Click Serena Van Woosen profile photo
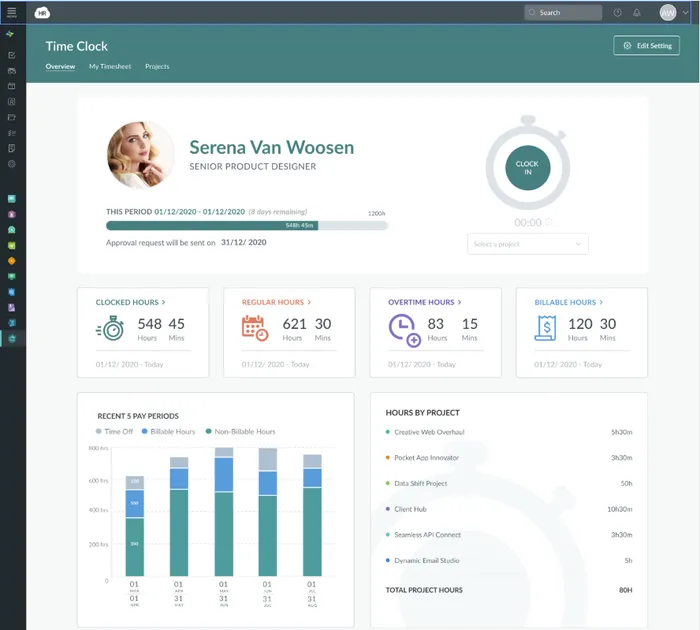The image size is (700, 630). pyautogui.click(x=141, y=154)
